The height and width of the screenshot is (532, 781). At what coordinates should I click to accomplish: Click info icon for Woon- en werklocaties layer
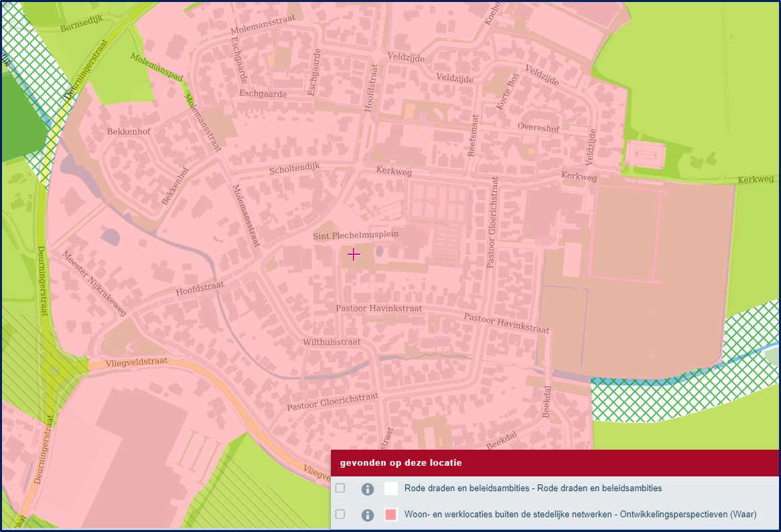point(367,515)
